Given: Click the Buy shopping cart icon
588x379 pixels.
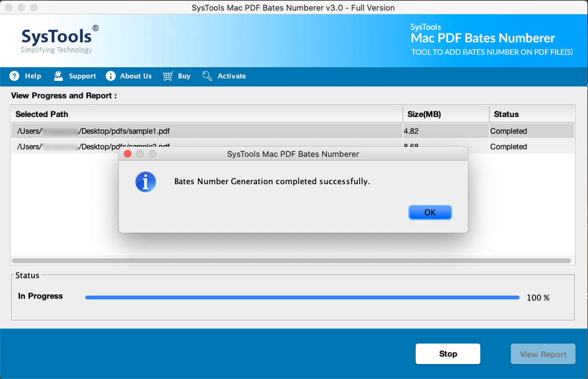Looking at the screenshot, I should click(x=167, y=76).
